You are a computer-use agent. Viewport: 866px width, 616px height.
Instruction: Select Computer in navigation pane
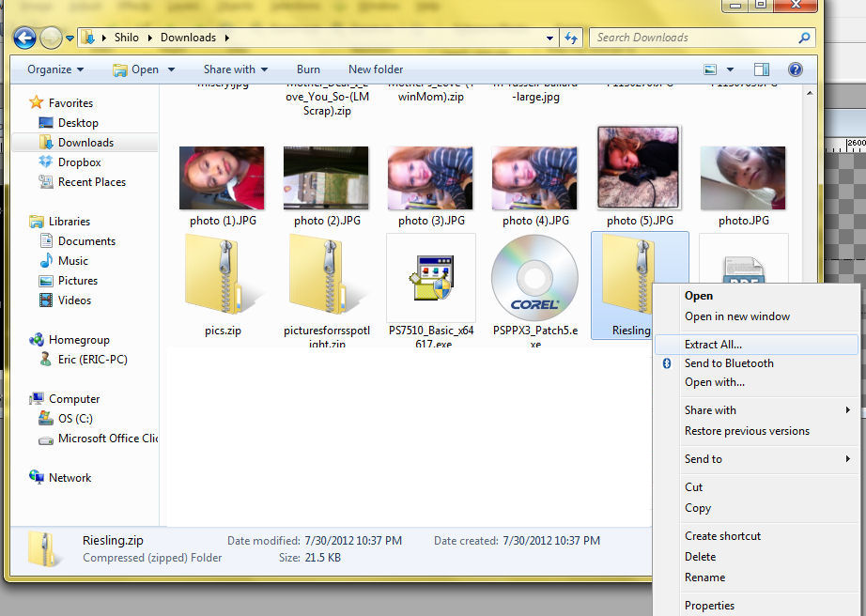[65, 399]
